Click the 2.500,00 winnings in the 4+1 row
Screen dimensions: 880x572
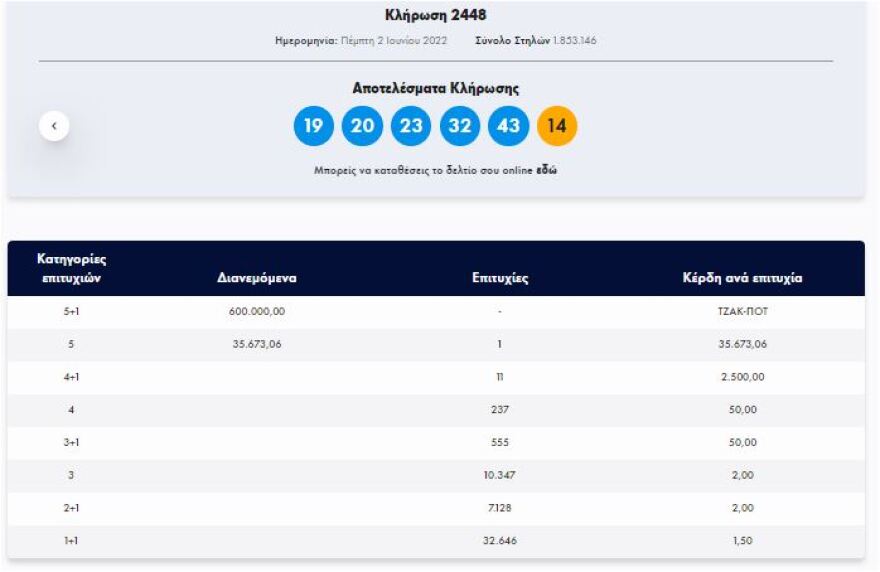[742, 377]
